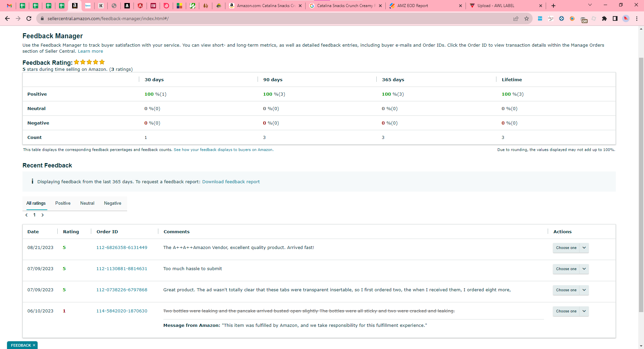Viewport: 644px width, 349px height.
Task: Open the tab search dropdown arrow
Action: (590, 5)
